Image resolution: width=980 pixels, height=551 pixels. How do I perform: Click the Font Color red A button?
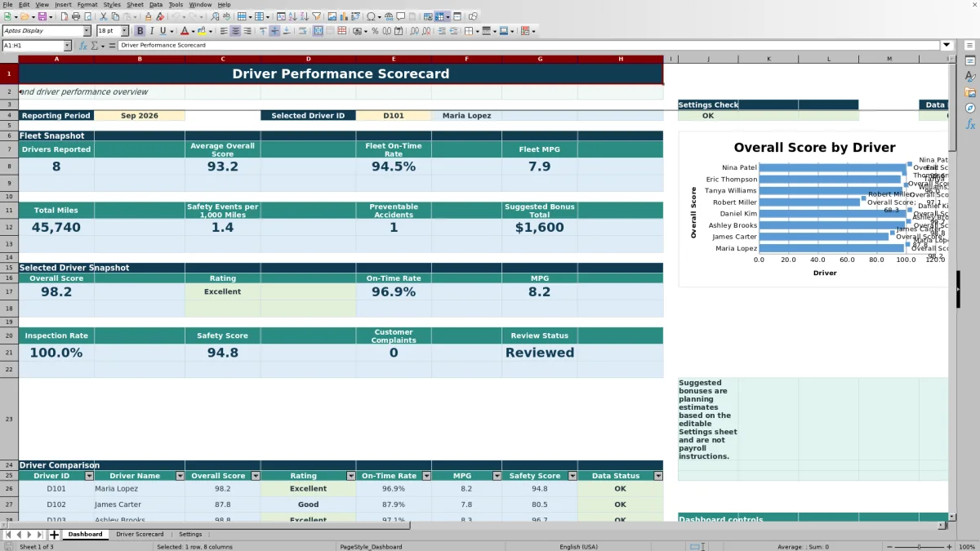click(184, 31)
